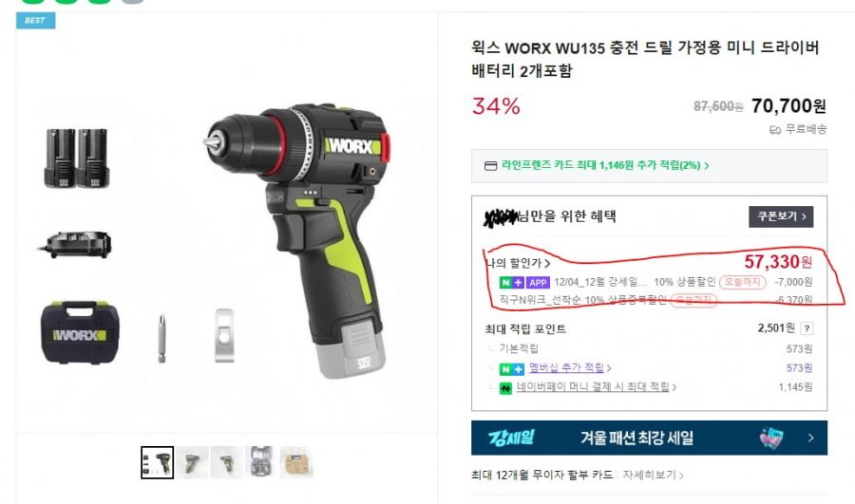
Task: Click the Naver Pay money icon
Action: [x=505, y=388]
